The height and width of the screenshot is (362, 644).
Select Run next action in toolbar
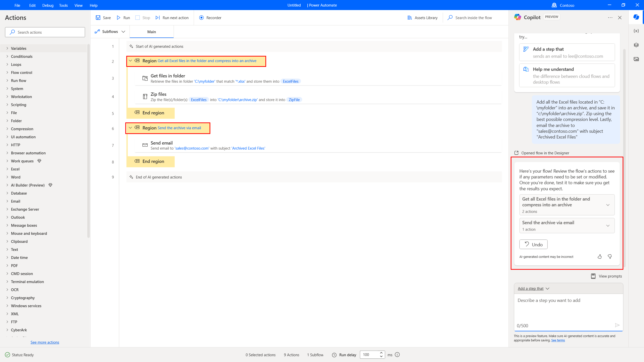point(172,18)
